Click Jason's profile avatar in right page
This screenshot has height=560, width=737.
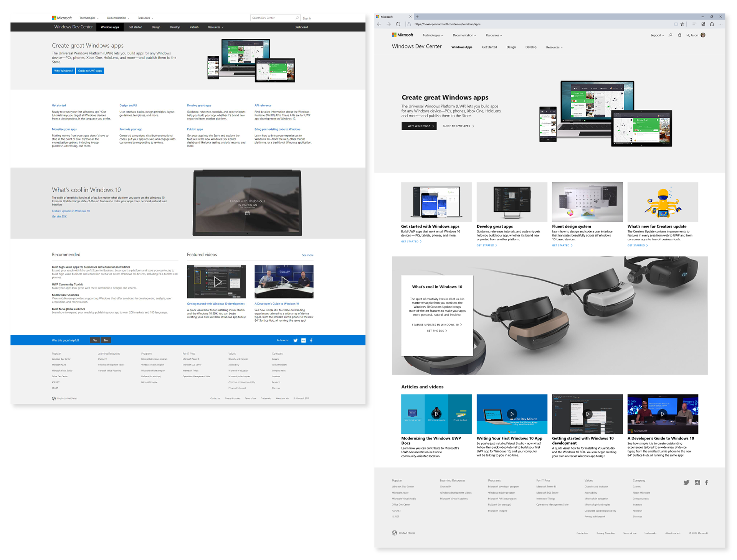coord(703,35)
